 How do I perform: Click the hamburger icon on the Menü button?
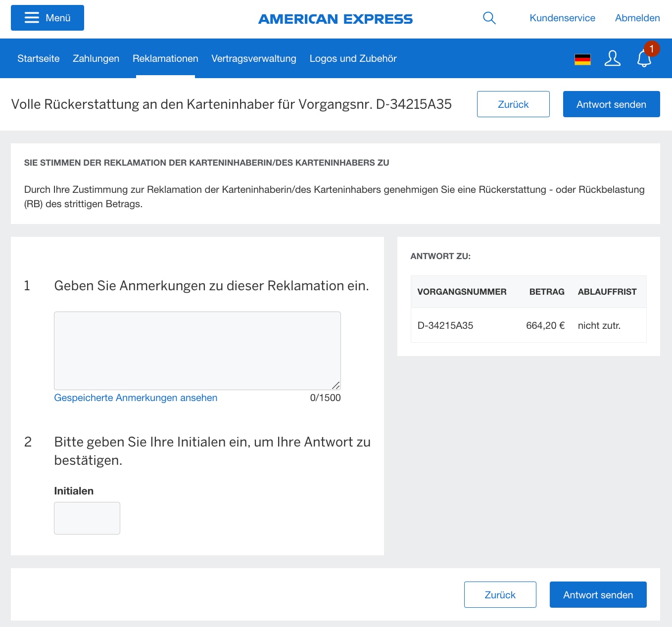pos(32,17)
